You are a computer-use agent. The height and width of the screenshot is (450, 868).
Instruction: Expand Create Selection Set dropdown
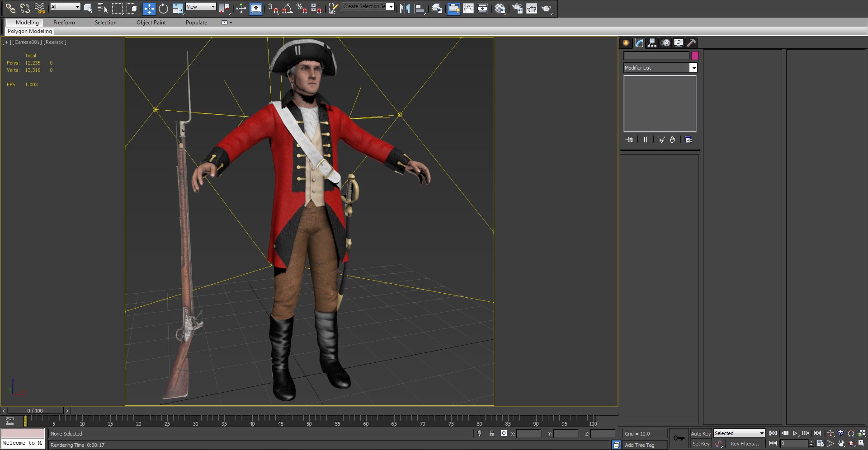[x=391, y=6]
